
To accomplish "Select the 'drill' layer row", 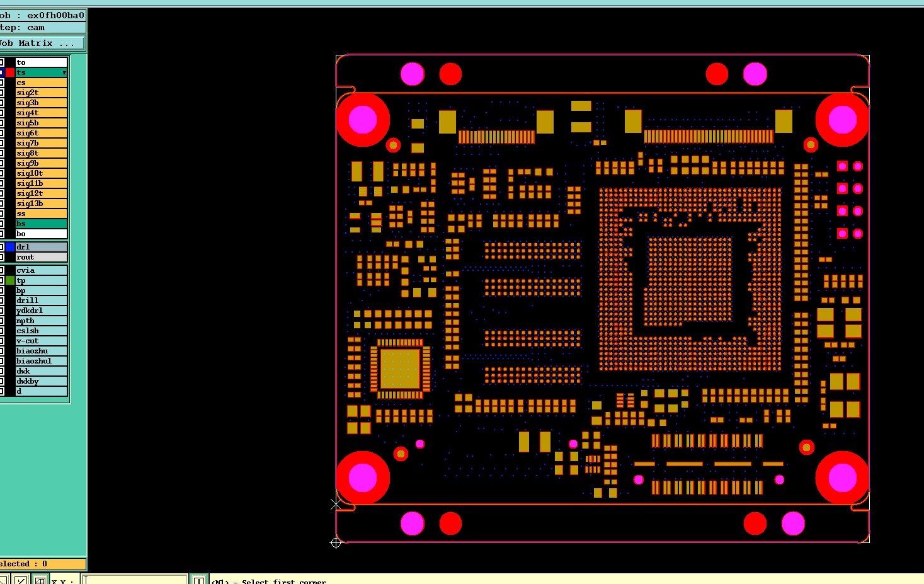I will click(x=42, y=301).
